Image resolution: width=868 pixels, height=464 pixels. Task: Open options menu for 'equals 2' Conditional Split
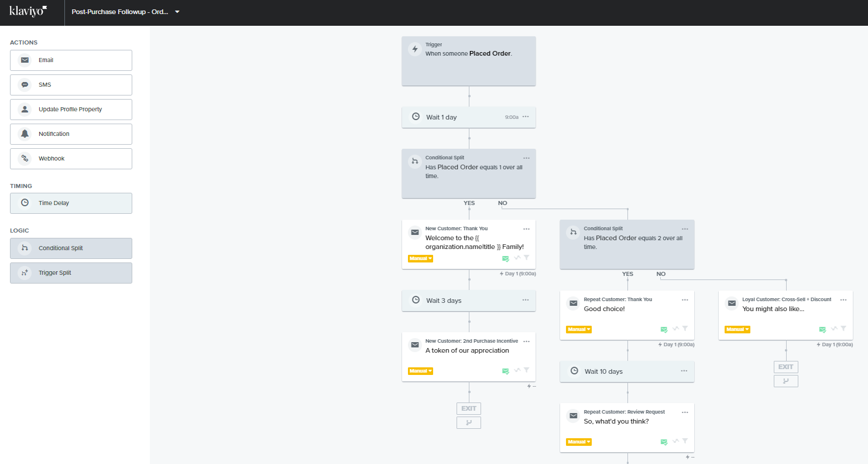pos(685,229)
